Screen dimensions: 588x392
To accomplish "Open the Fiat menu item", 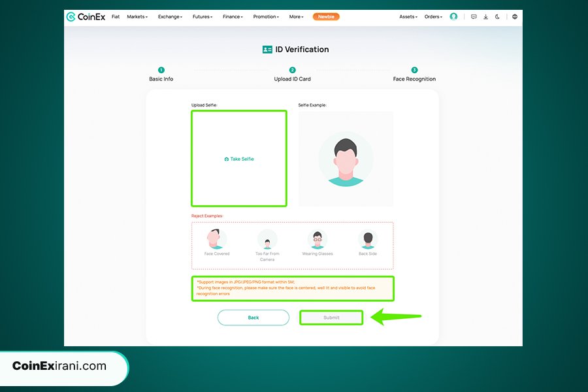I will pos(116,17).
